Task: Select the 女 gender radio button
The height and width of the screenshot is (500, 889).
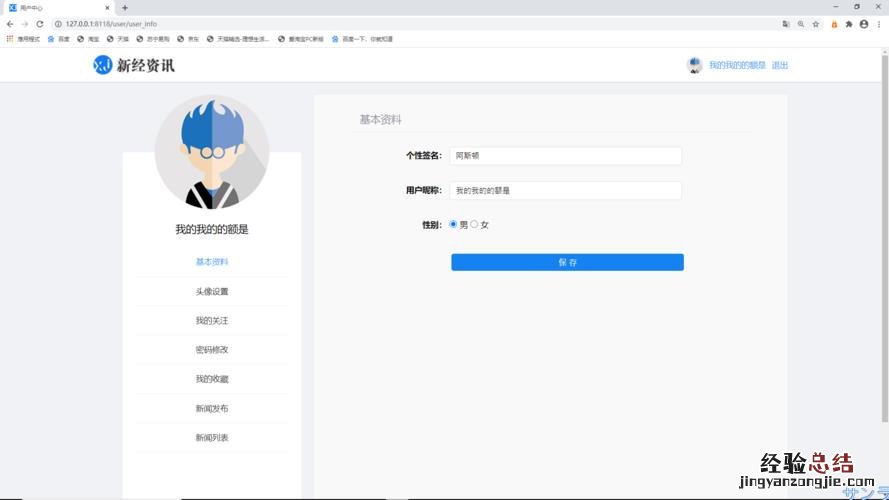Action: [x=474, y=224]
